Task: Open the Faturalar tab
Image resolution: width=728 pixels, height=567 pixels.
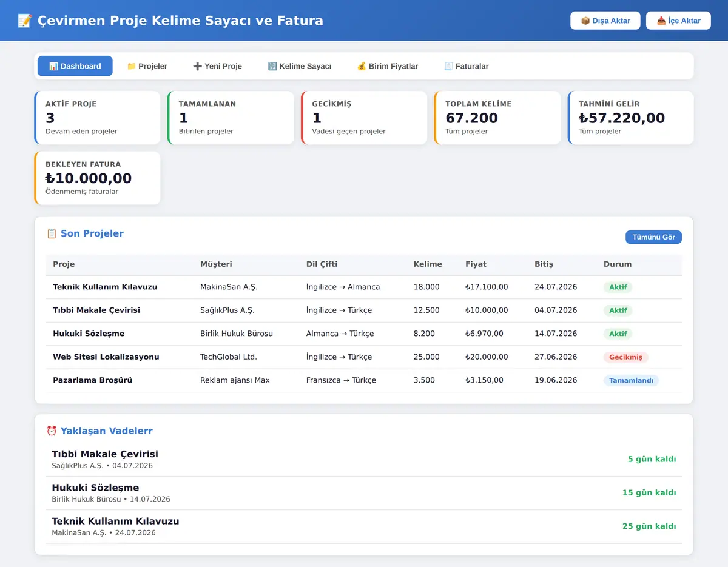Action: coord(466,66)
